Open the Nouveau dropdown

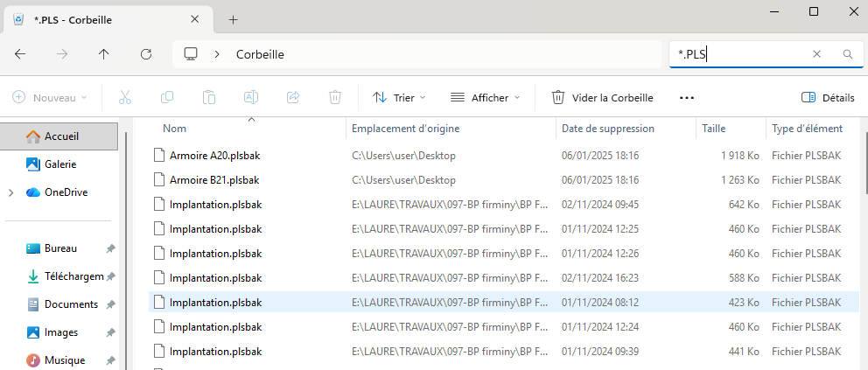tap(50, 98)
